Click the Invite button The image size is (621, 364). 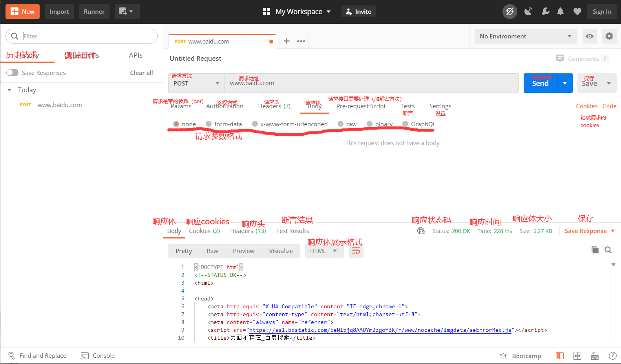(x=359, y=11)
